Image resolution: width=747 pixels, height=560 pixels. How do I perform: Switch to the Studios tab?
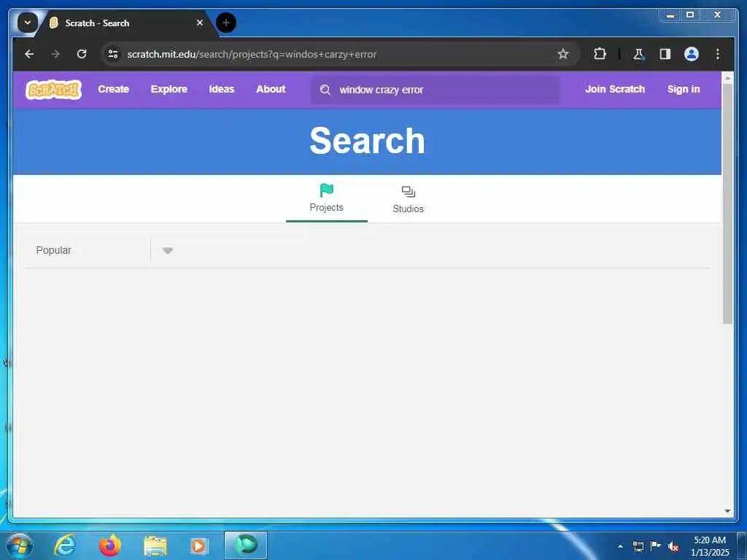point(408,199)
